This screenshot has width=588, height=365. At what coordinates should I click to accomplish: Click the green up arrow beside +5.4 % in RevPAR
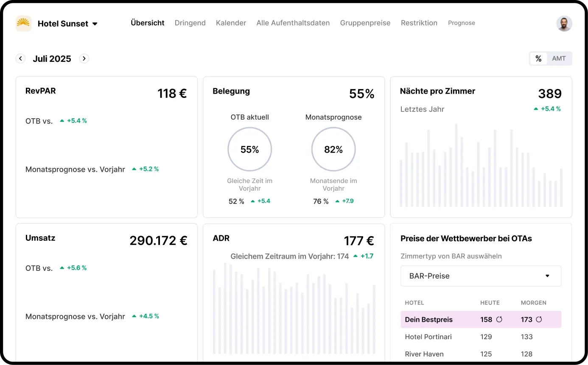pos(62,121)
